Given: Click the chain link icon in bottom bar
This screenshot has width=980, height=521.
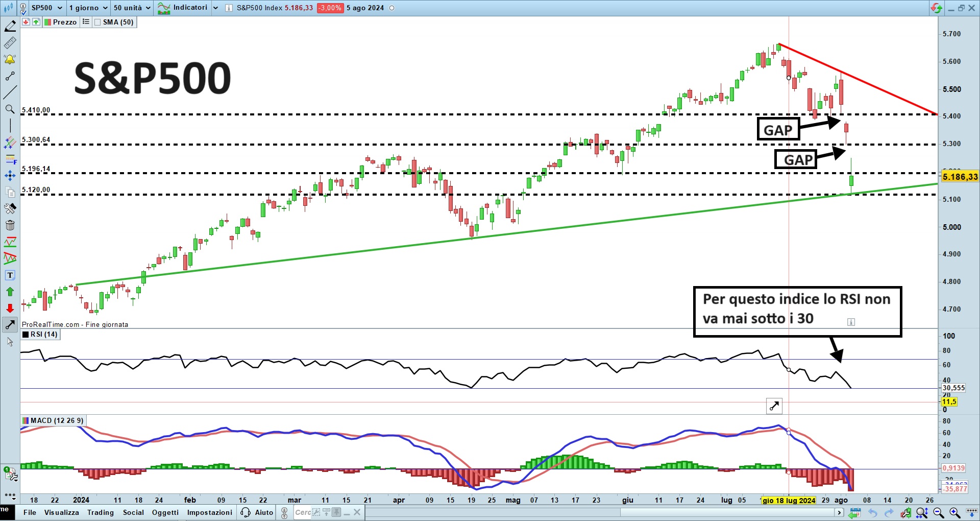Looking at the screenshot, I should [285, 512].
